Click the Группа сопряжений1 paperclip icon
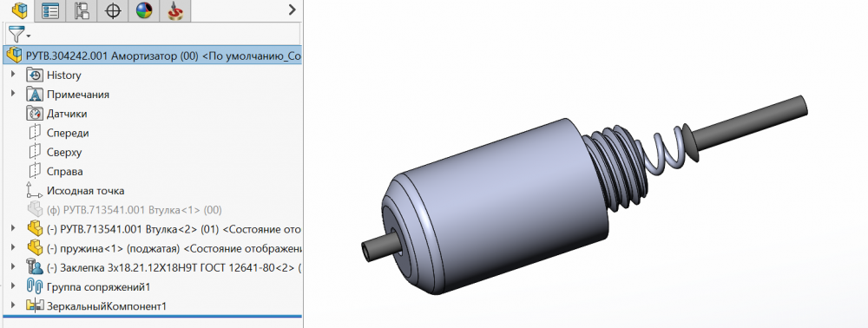 click(x=35, y=287)
